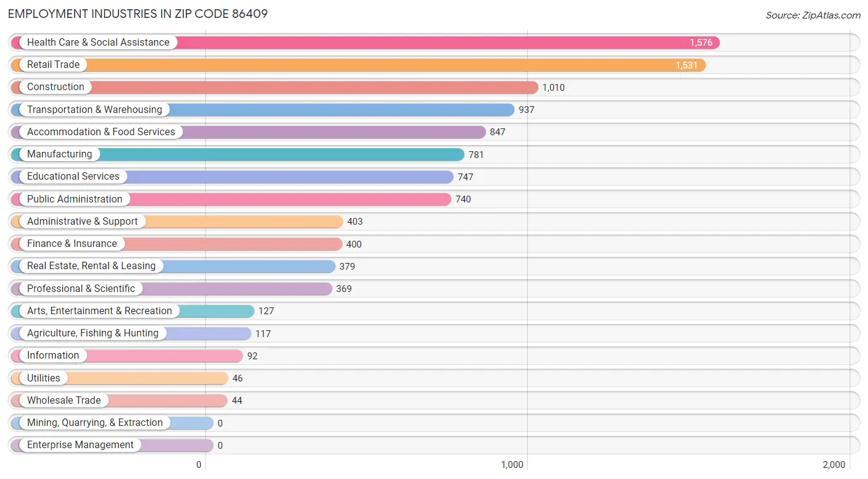Select the Administrative & Support label
The image size is (868, 479).
(x=83, y=222)
